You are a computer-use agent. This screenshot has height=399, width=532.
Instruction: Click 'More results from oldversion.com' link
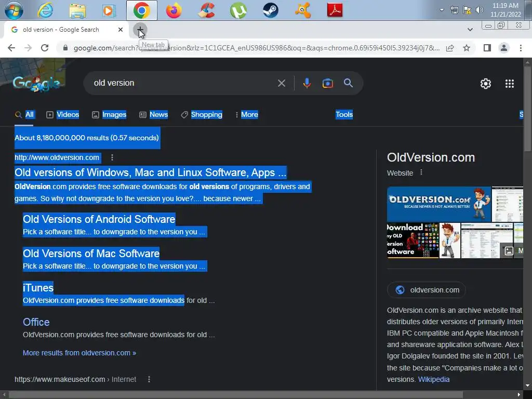tap(79, 353)
